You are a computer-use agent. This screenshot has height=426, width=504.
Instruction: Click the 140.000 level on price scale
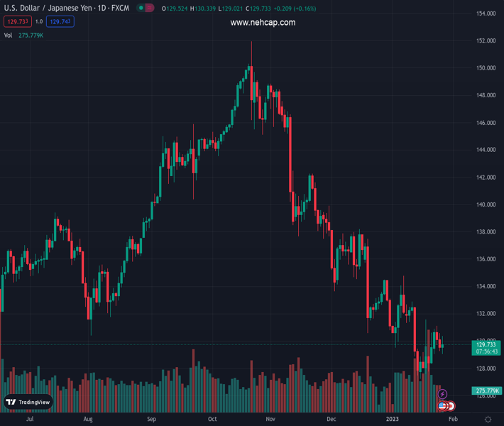(486, 204)
